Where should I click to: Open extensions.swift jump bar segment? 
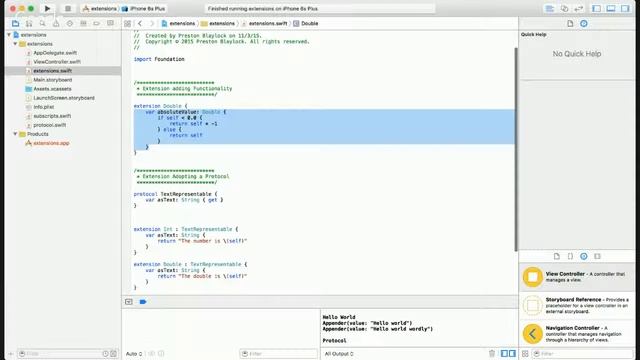264,24
